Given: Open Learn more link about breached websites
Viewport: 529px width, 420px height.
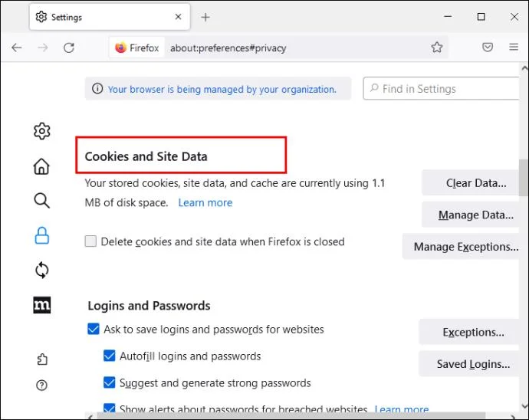Looking at the screenshot, I should [402, 409].
